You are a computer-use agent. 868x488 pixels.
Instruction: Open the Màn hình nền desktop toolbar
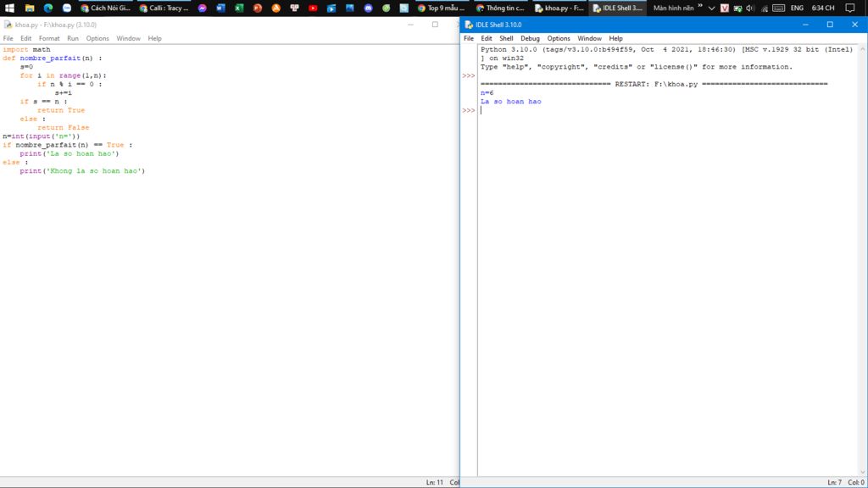(x=673, y=8)
